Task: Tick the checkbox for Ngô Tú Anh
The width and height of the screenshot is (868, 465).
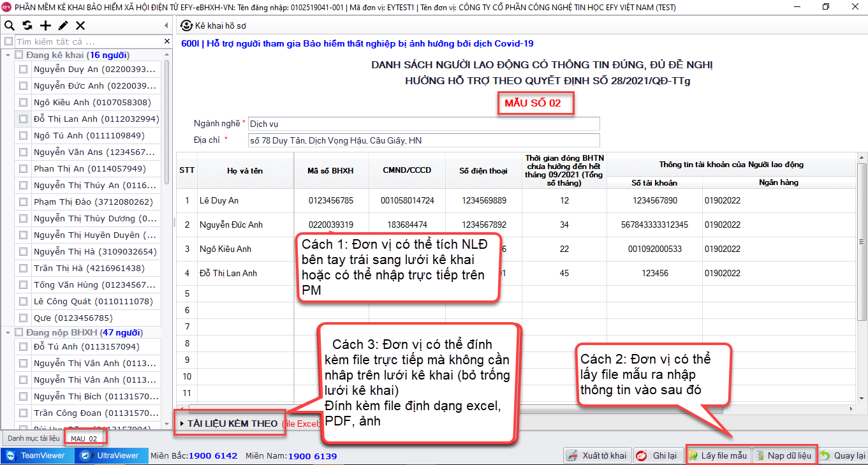Action: (24, 136)
